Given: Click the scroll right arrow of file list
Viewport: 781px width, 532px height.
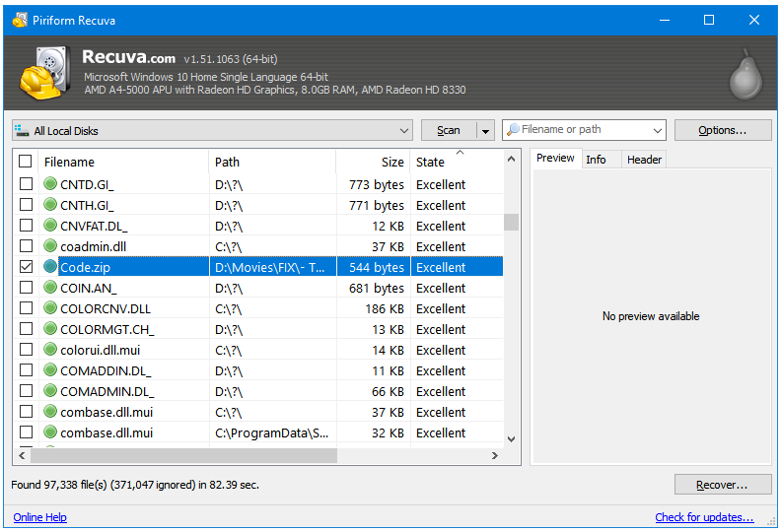Looking at the screenshot, I should tap(495, 455).
